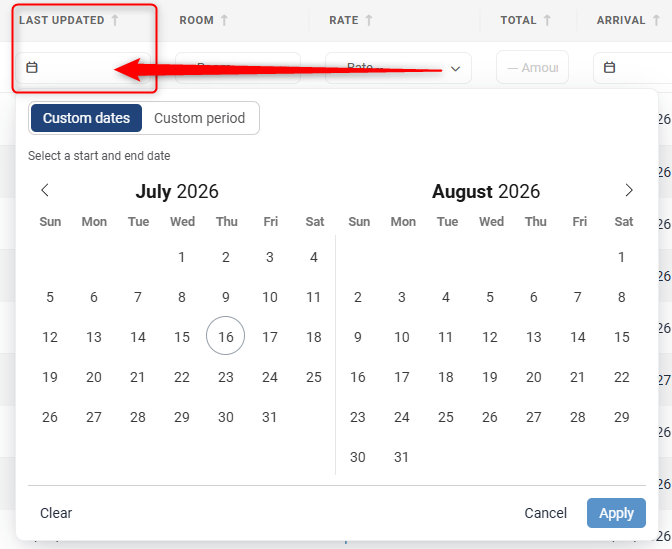This screenshot has height=549, width=672.
Task: Select the Custom dates tab
Action: [x=86, y=118]
